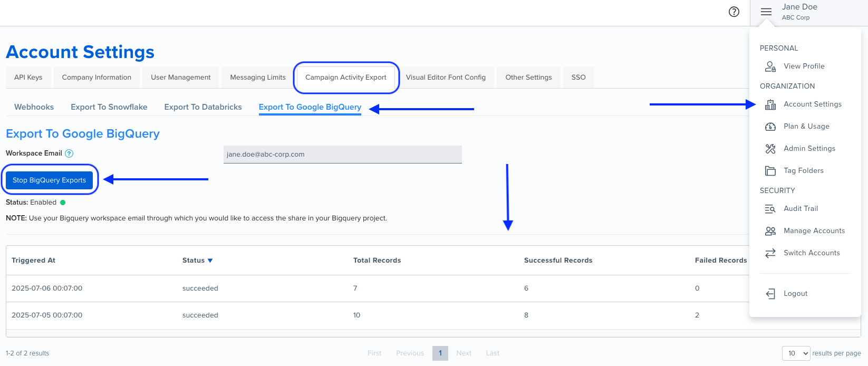
Task: Select Audit Trail menu entry
Action: [801, 209]
